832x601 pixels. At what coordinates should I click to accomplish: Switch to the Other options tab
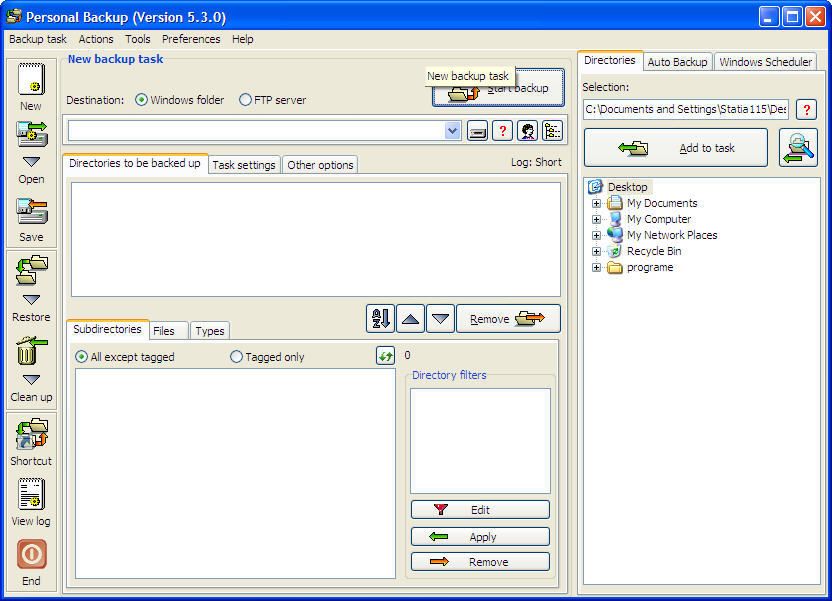320,165
